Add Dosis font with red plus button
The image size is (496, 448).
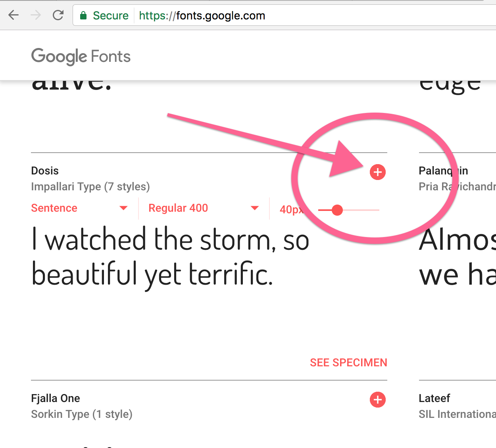[x=378, y=172]
